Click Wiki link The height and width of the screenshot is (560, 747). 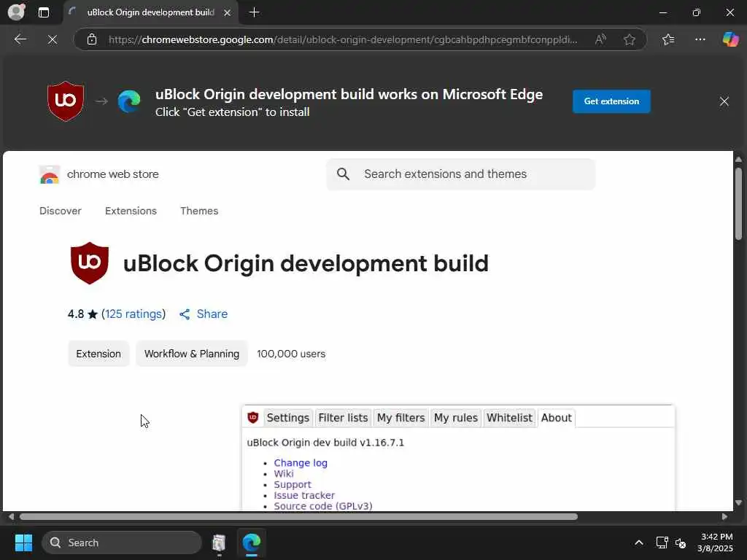click(x=284, y=473)
